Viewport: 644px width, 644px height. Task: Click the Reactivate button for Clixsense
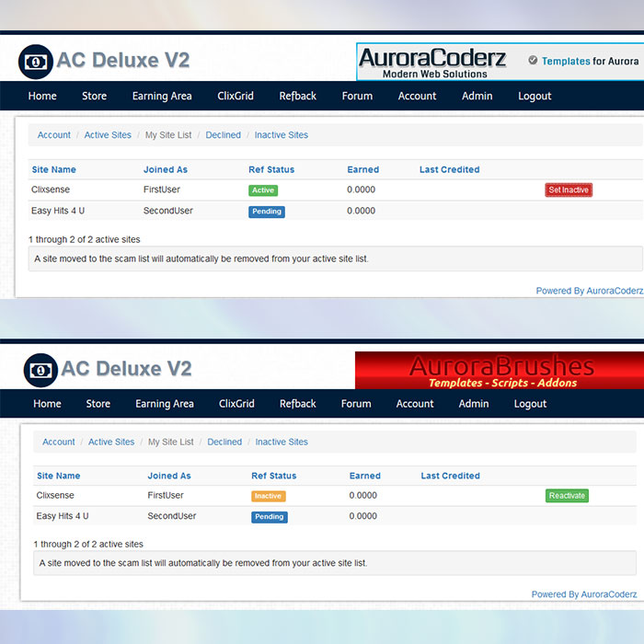click(x=567, y=496)
